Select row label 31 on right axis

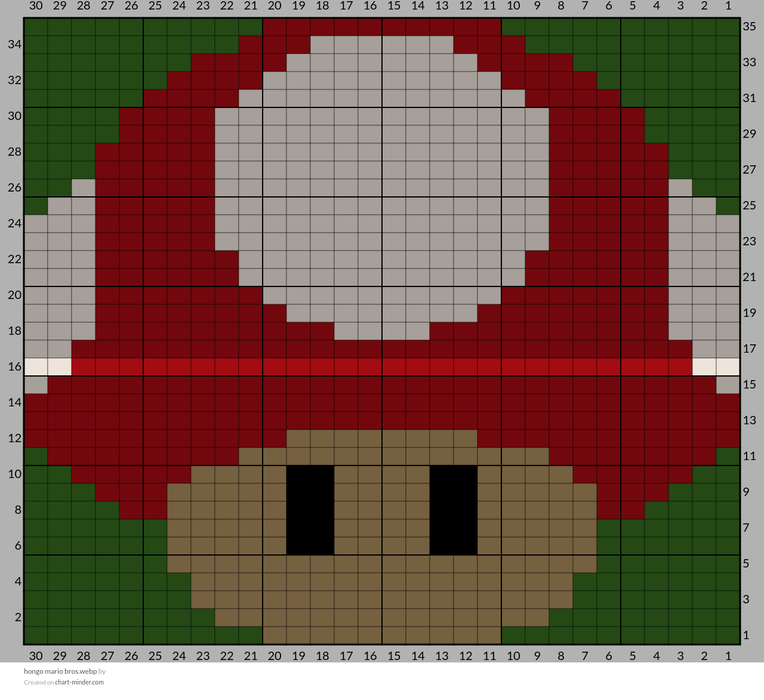coord(749,98)
